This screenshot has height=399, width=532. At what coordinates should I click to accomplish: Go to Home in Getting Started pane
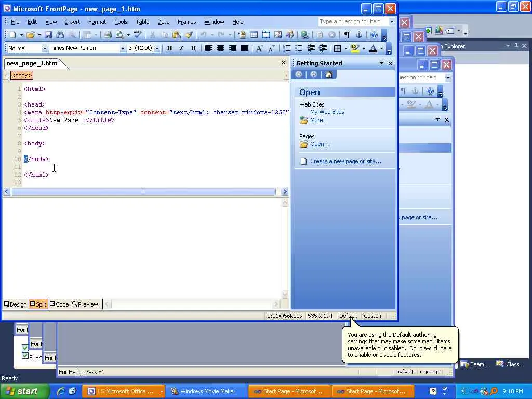[x=329, y=75]
